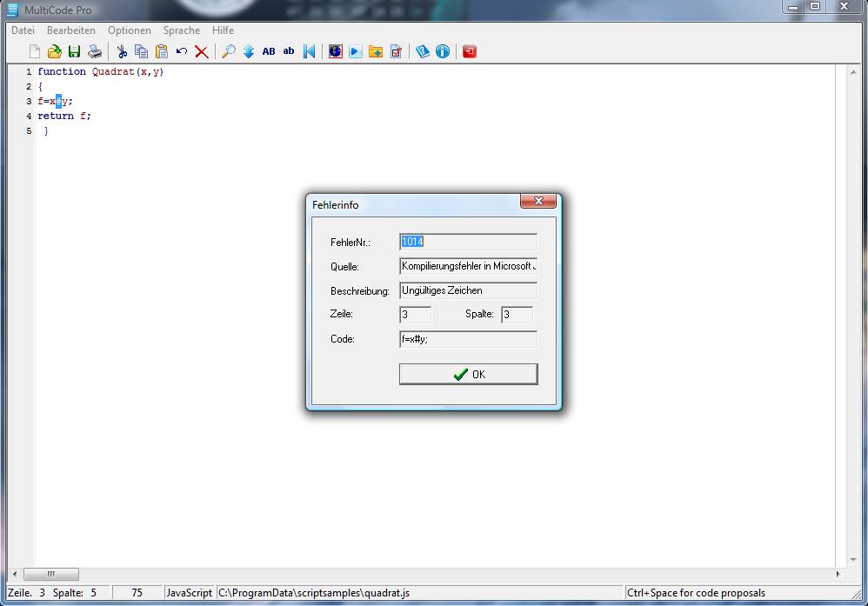Viewport: 868px width, 606px height.
Task: Open the Datei menu
Action: tap(23, 30)
